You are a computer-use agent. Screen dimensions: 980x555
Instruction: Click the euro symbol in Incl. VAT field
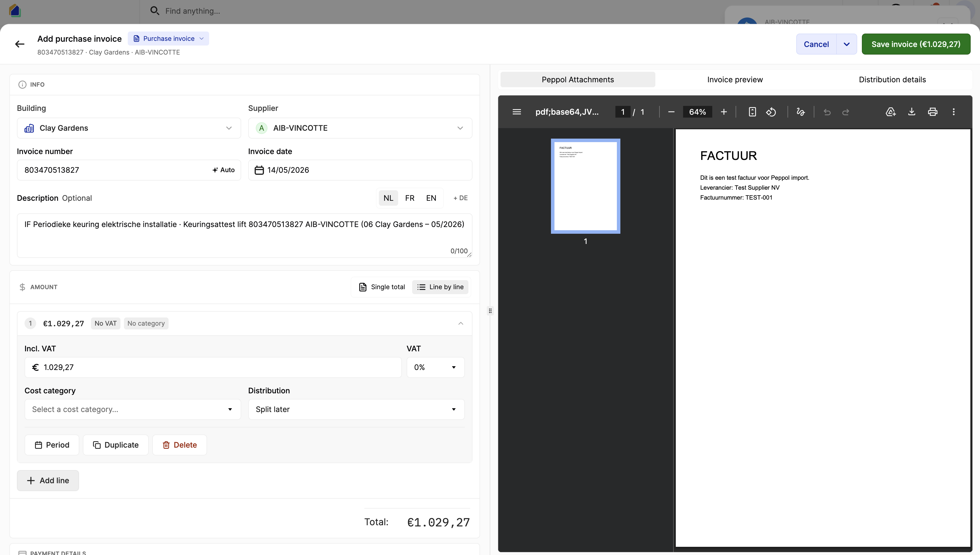(x=35, y=367)
